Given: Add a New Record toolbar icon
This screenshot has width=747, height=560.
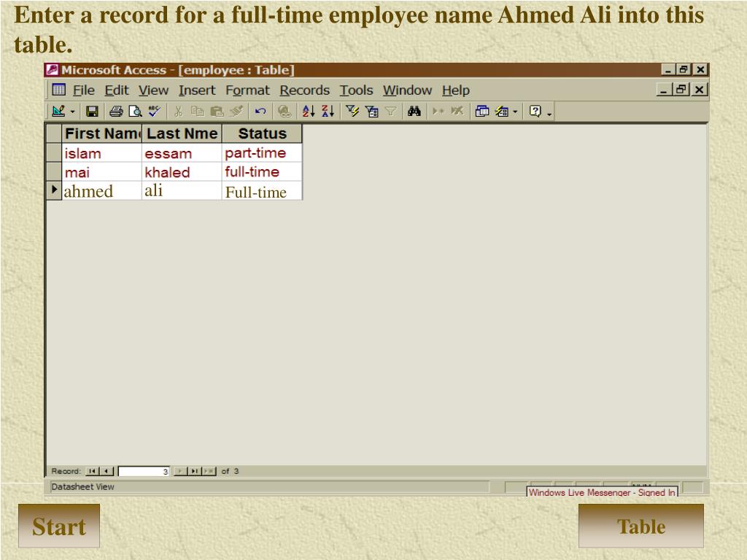Looking at the screenshot, I should click(x=438, y=112).
